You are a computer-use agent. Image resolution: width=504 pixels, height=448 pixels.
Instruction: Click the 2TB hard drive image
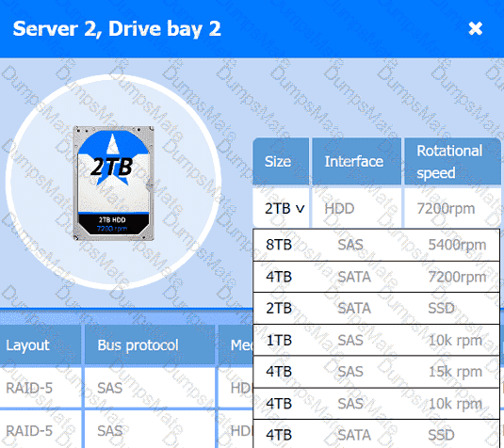coord(113,184)
